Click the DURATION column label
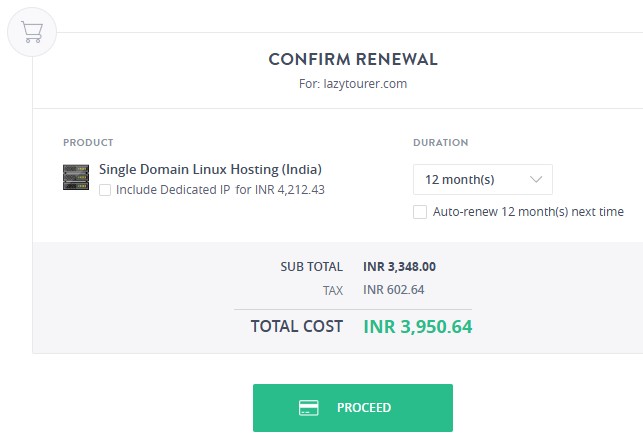 [x=440, y=143]
